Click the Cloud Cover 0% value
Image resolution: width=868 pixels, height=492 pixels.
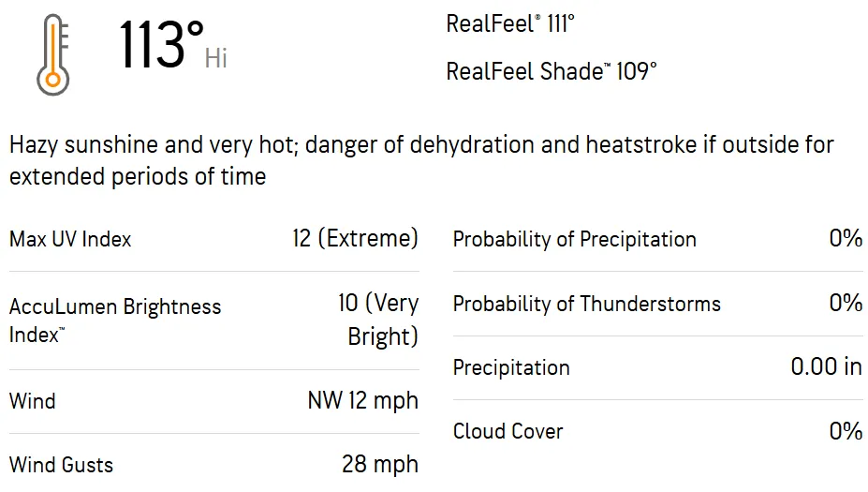(846, 431)
